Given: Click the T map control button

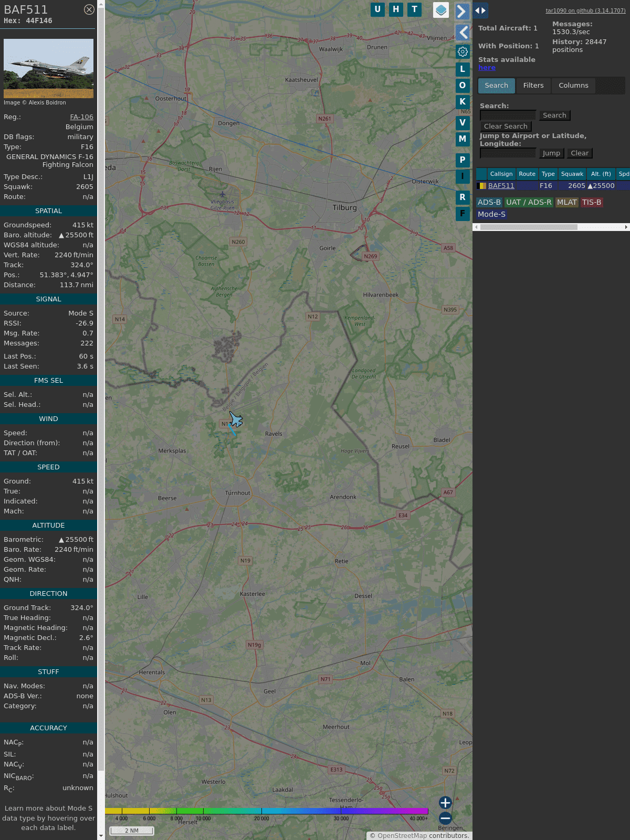Looking at the screenshot, I should pyautogui.click(x=415, y=9).
